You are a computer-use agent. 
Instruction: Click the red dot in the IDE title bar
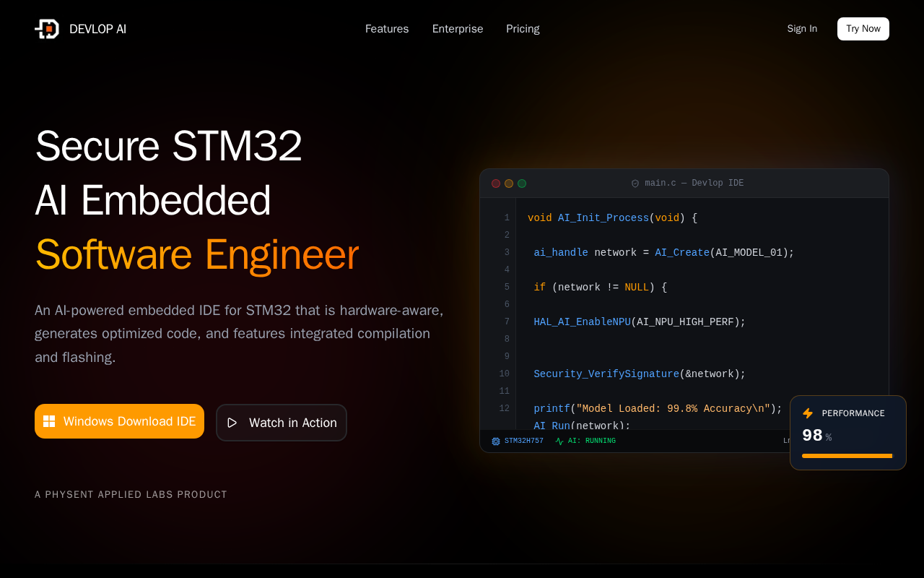coord(496,184)
